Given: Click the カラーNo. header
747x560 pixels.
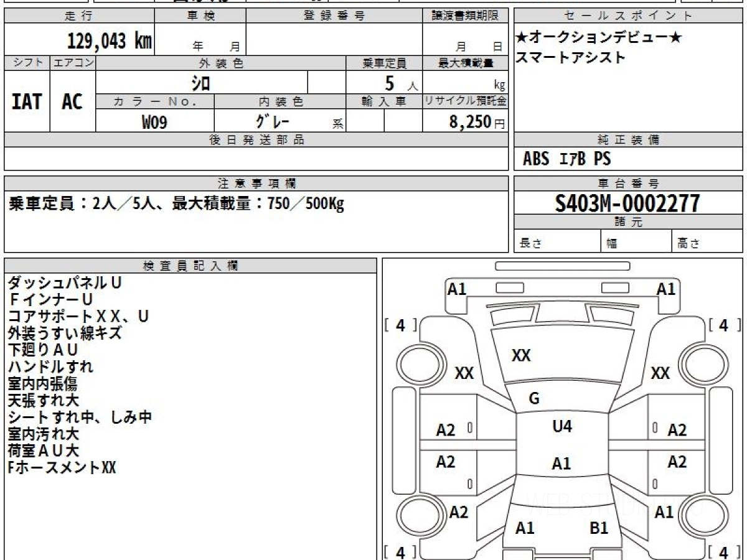Looking at the screenshot, I should coord(155,101).
